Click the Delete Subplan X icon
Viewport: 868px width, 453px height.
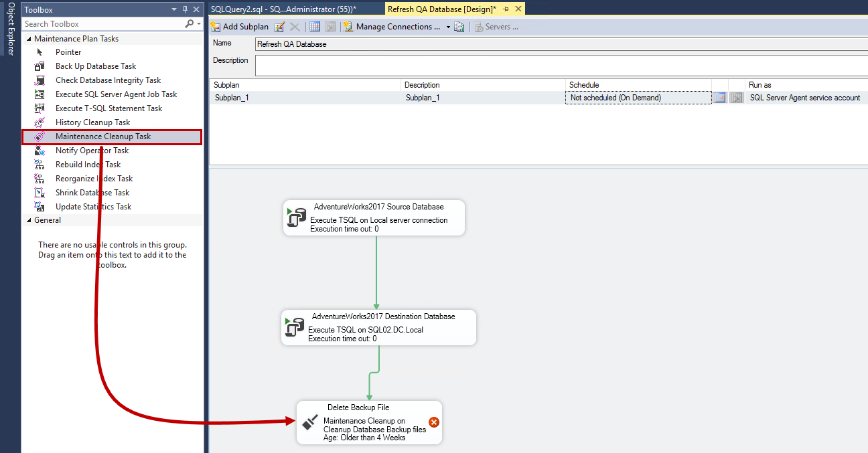(x=295, y=27)
